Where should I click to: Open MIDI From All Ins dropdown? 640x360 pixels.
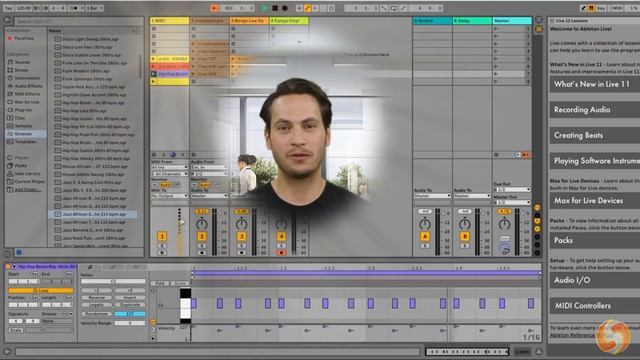[169, 167]
